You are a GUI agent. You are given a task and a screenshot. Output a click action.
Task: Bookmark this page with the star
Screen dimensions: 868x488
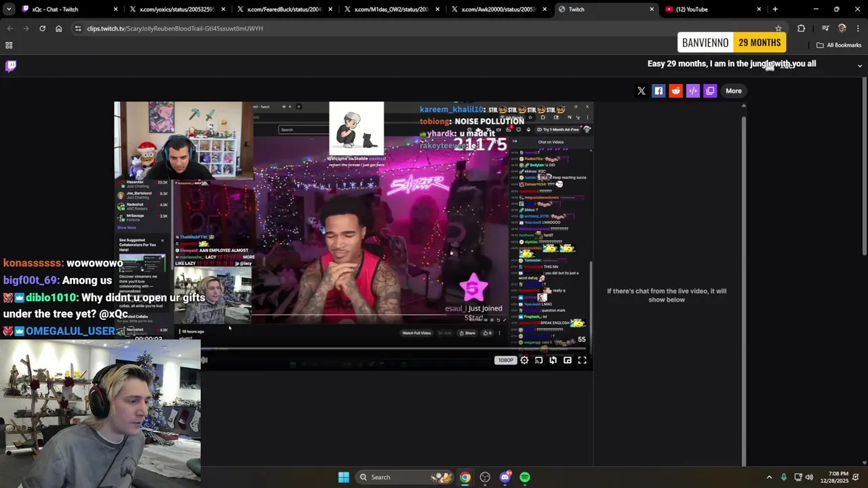pos(778,28)
